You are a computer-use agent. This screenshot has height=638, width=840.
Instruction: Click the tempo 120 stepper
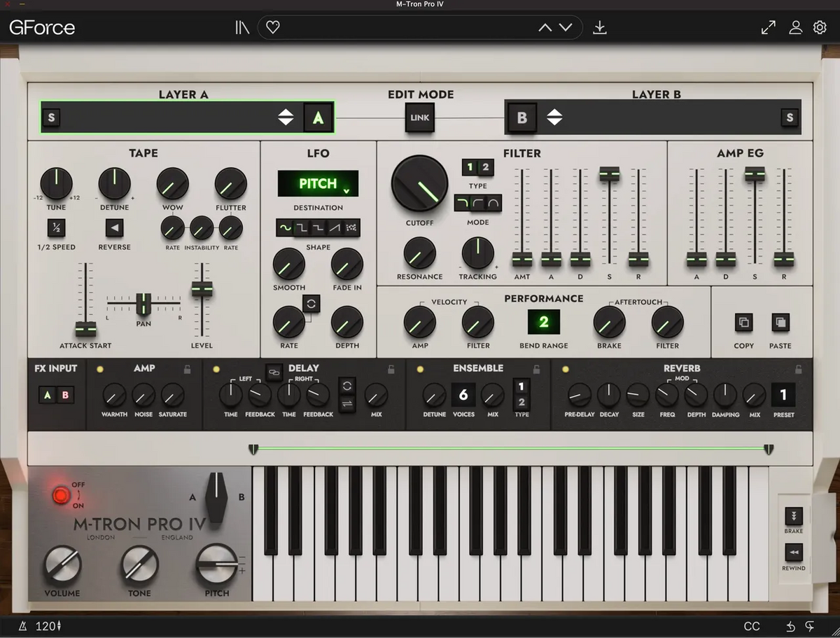click(x=48, y=626)
